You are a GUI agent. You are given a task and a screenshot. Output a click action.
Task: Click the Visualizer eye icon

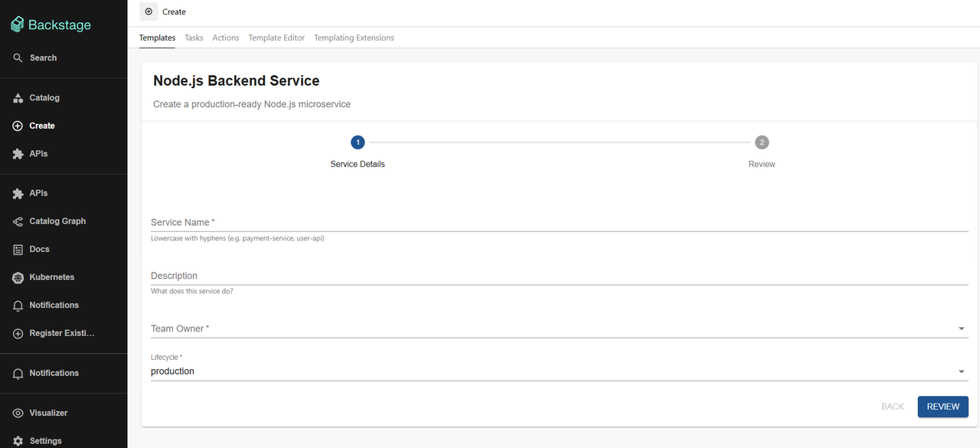pos(18,413)
